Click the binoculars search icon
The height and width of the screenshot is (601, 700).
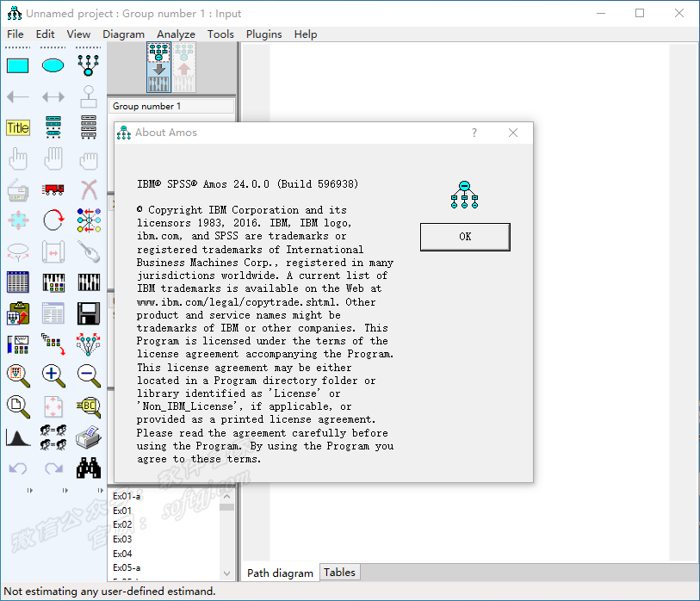89,468
